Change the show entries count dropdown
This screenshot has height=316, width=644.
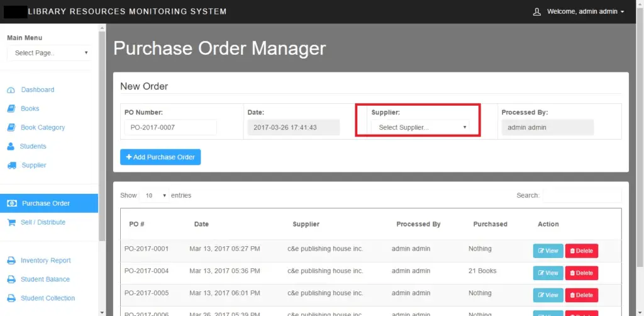click(x=154, y=196)
